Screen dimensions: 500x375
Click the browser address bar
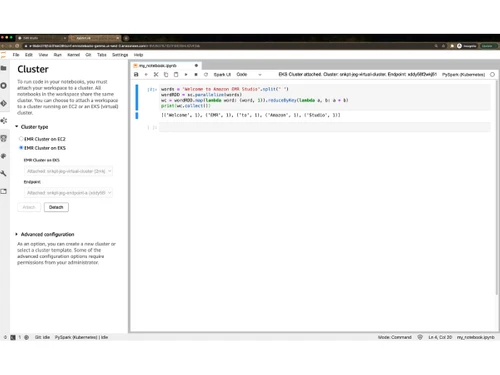click(x=228, y=46)
